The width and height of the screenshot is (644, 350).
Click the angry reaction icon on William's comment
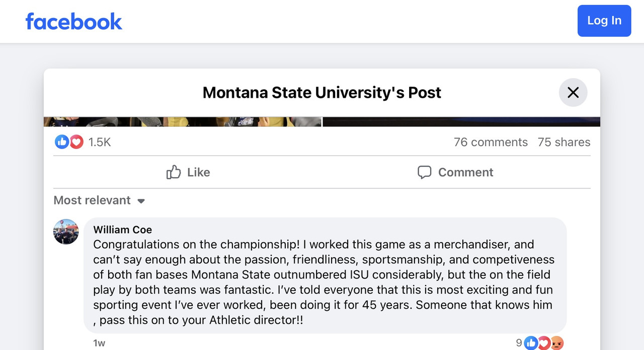point(556,343)
